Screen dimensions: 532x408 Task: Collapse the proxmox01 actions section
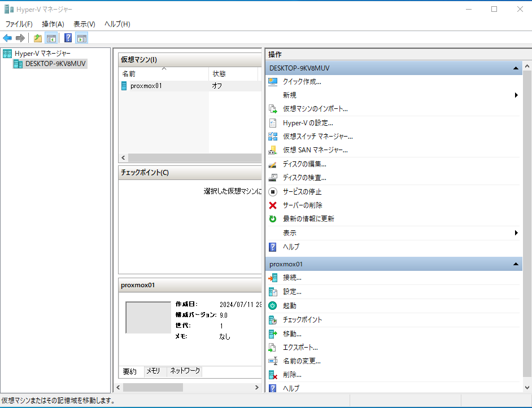pos(516,264)
